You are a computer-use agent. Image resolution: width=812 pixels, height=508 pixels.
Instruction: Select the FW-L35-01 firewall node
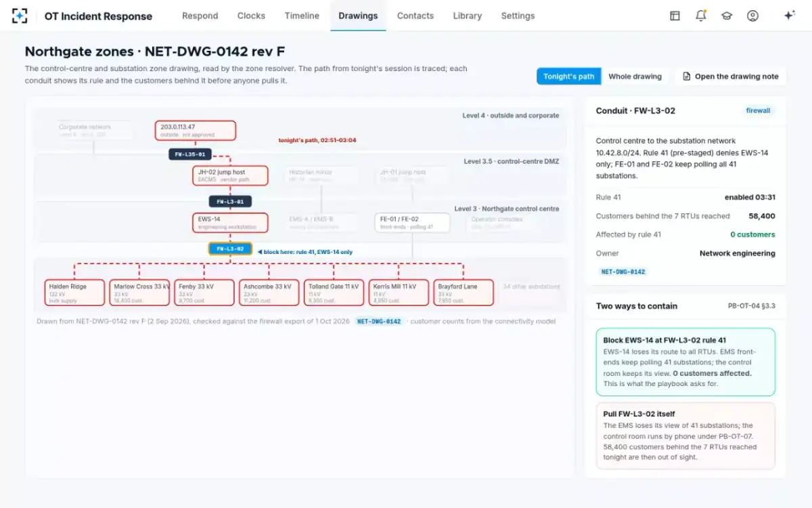(x=191, y=154)
